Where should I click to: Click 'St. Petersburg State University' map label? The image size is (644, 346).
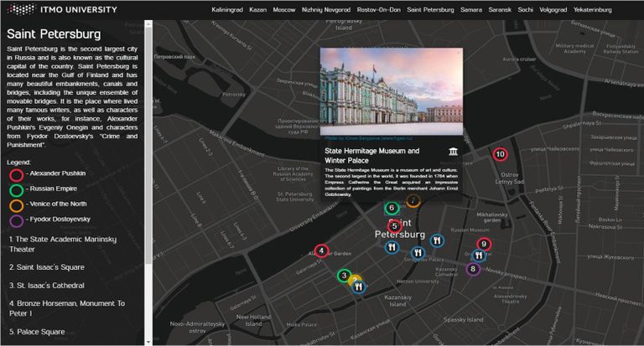pyautogui.click(x=295, y=196)
